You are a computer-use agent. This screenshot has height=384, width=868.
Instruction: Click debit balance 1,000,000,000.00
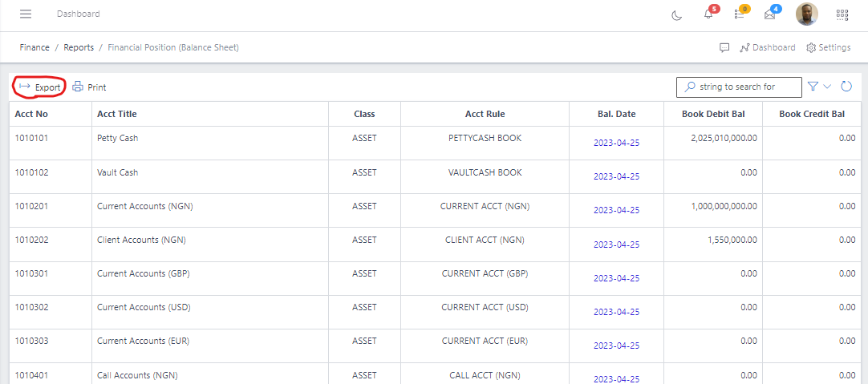pos(724,206)
